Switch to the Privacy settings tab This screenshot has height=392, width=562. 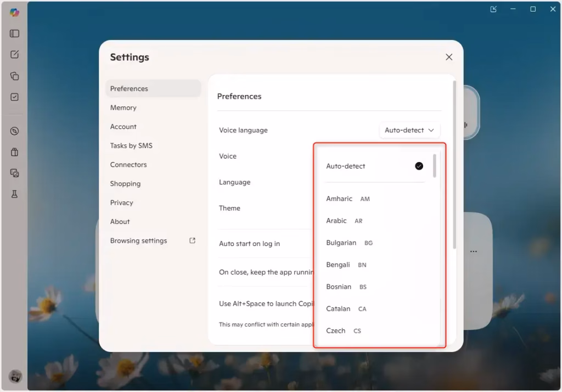pyautogui.click(x=122, y=203)
